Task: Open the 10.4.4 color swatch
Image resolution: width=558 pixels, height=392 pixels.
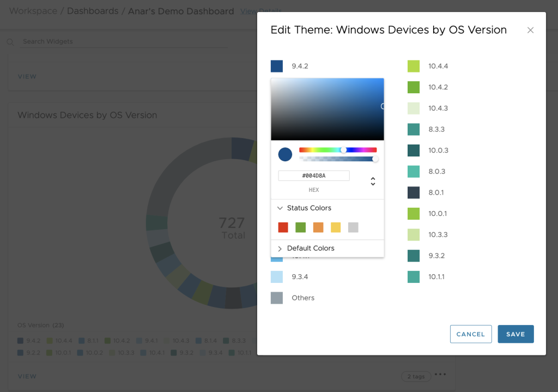Action: [414, 66]
